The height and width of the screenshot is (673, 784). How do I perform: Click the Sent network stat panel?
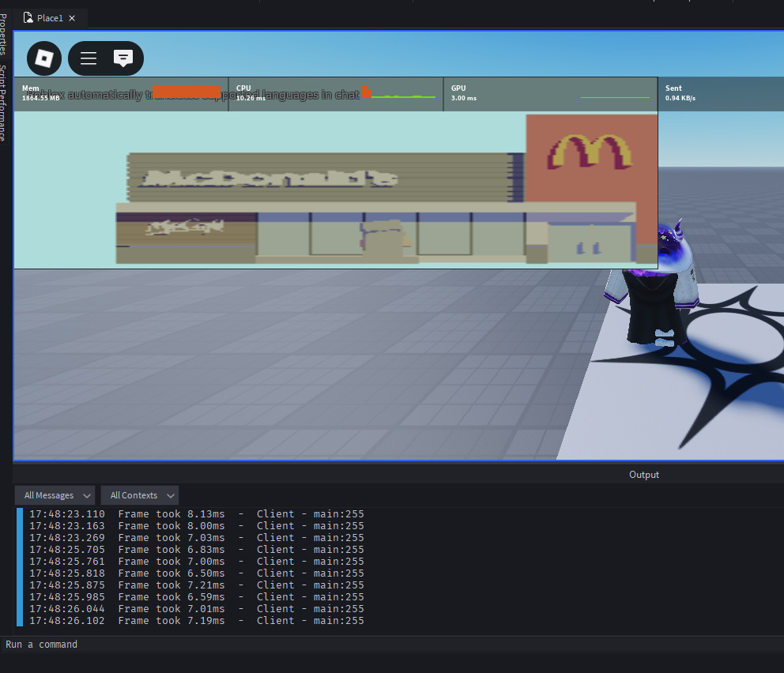point(721,94)
